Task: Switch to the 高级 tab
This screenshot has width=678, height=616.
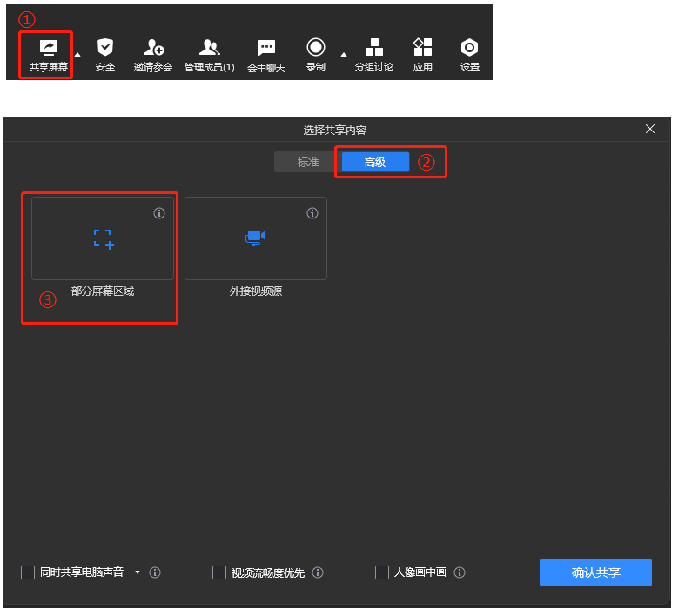Action: coord(375,162)
